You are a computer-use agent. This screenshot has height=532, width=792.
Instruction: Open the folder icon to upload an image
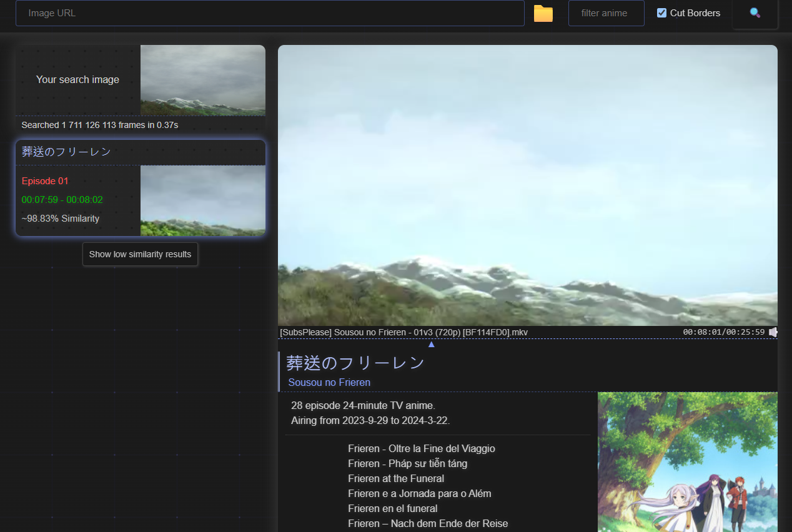(543, 13)
